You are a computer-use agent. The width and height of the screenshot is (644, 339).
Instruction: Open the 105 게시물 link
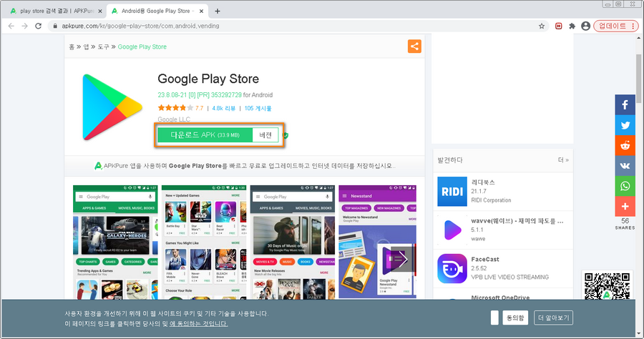[x=258, y=108]
